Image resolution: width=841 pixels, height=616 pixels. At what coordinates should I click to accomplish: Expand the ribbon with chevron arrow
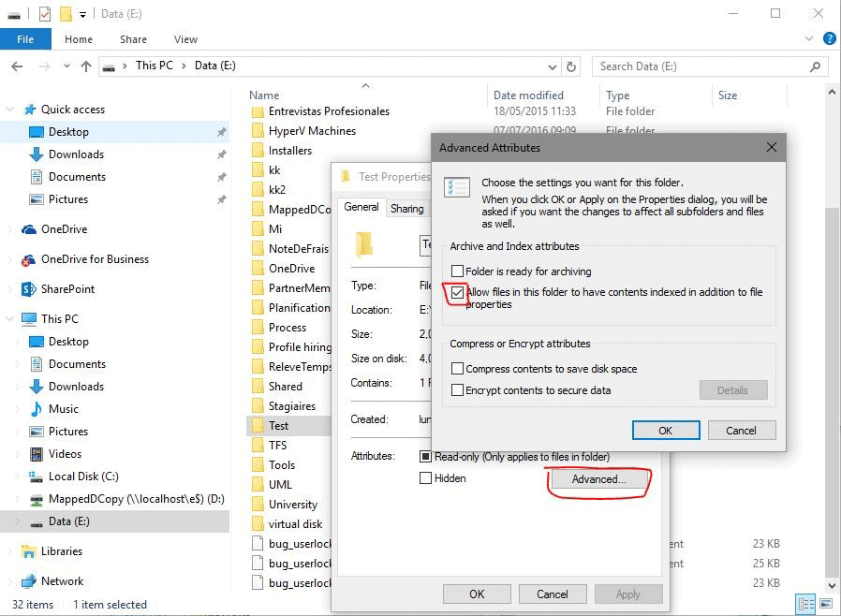[x=810, y=39]
